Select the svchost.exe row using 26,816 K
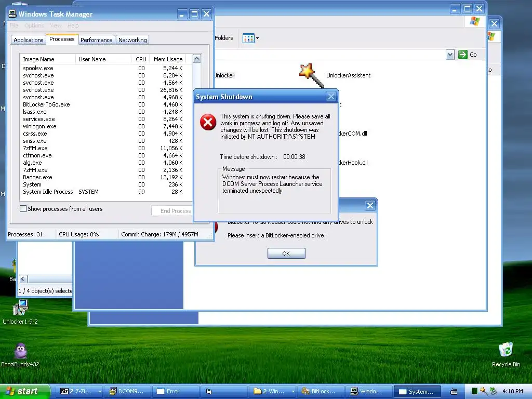Screen dimensions: 532x399 coord(103,90)
